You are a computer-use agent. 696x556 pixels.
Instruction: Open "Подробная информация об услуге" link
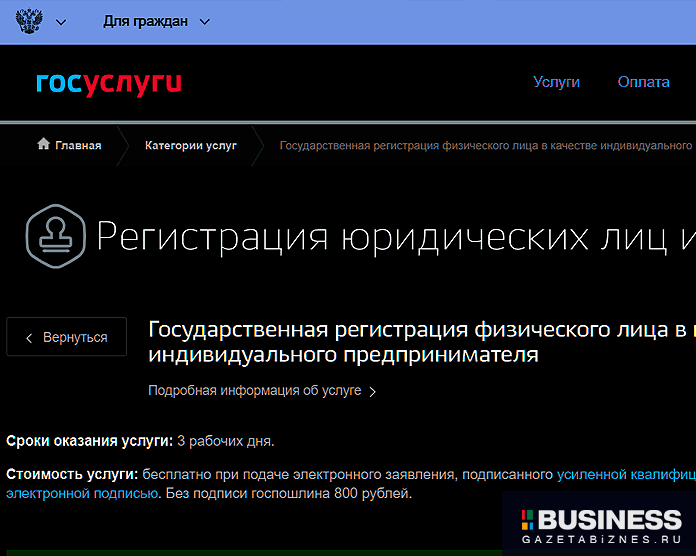pyautogui.click(x=254, y=391)
